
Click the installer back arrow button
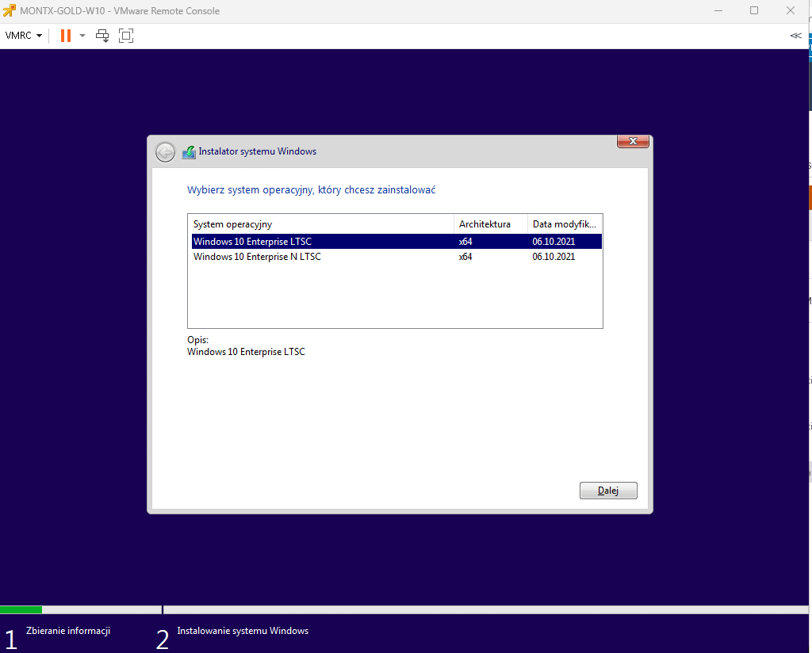(165, 152)
